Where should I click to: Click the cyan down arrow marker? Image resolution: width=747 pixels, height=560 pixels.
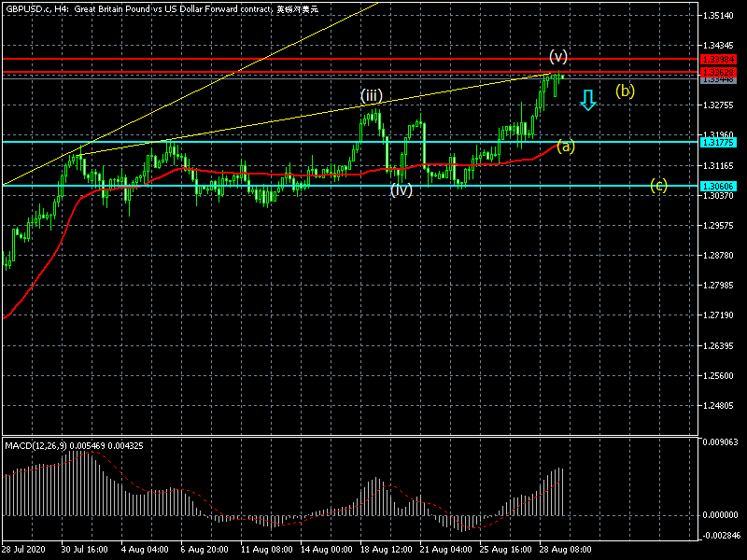coord(587,100)
